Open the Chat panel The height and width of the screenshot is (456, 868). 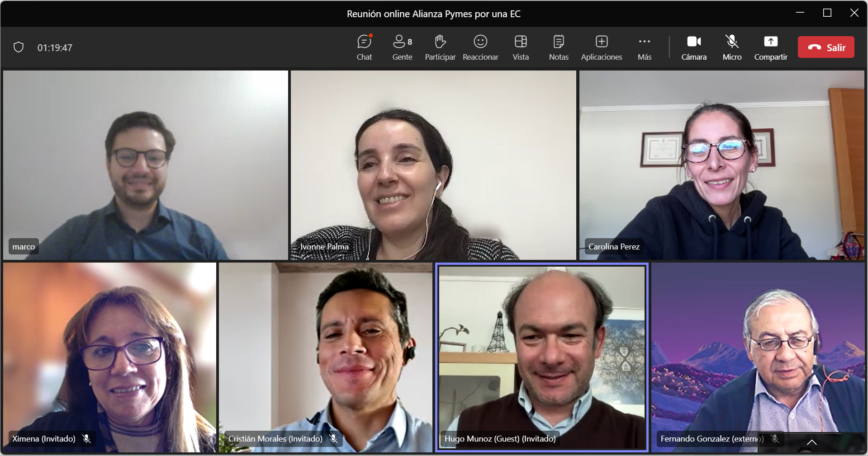[x=364, y=47]
